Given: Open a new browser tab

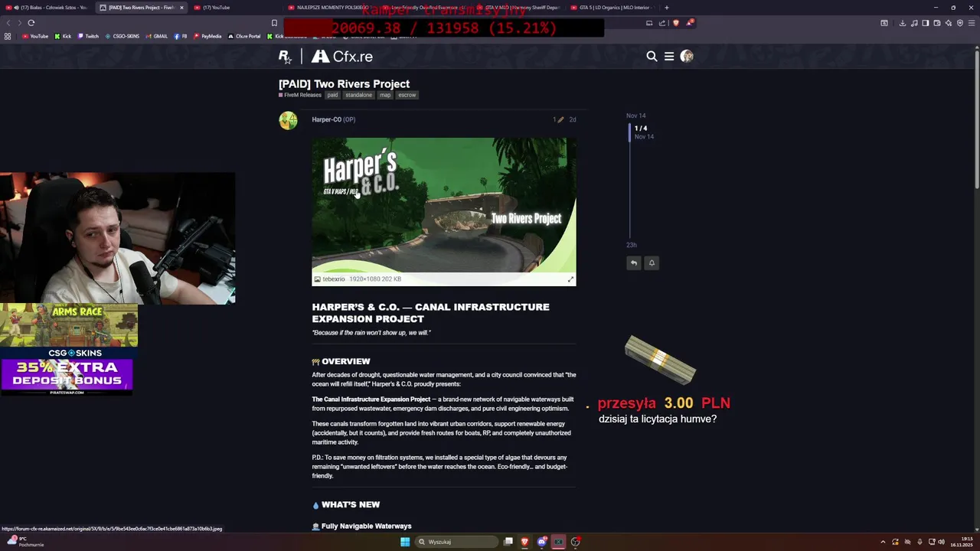Looking at the screenshot, I should pos(666,8).
